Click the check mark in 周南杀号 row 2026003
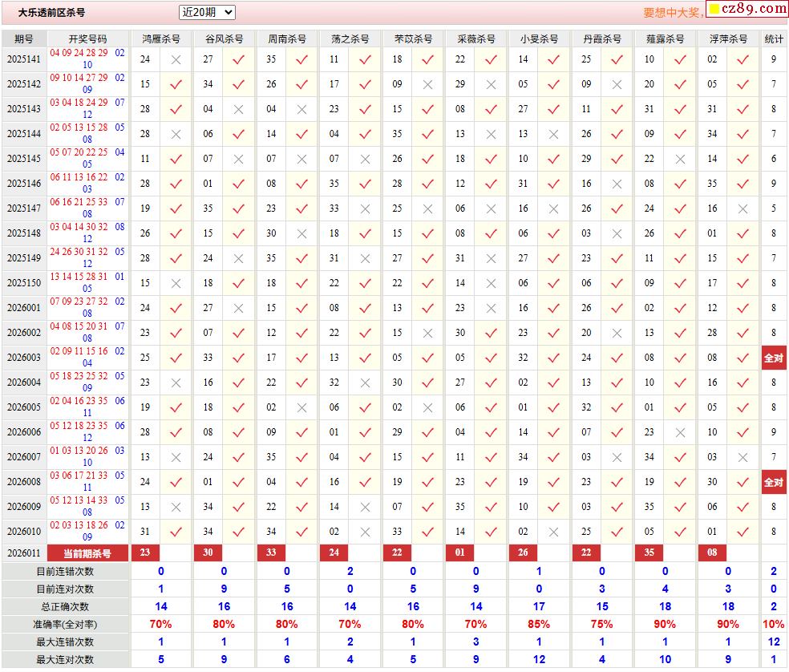 pos(301,358)
